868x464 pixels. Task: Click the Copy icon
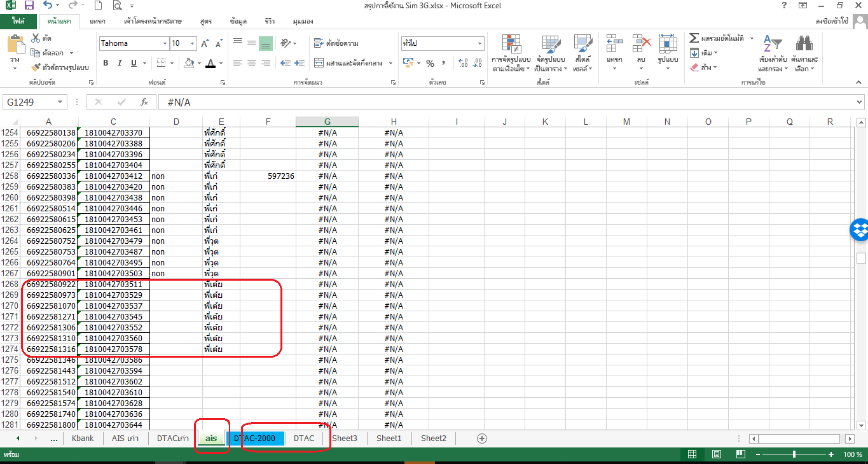[36, 53]
